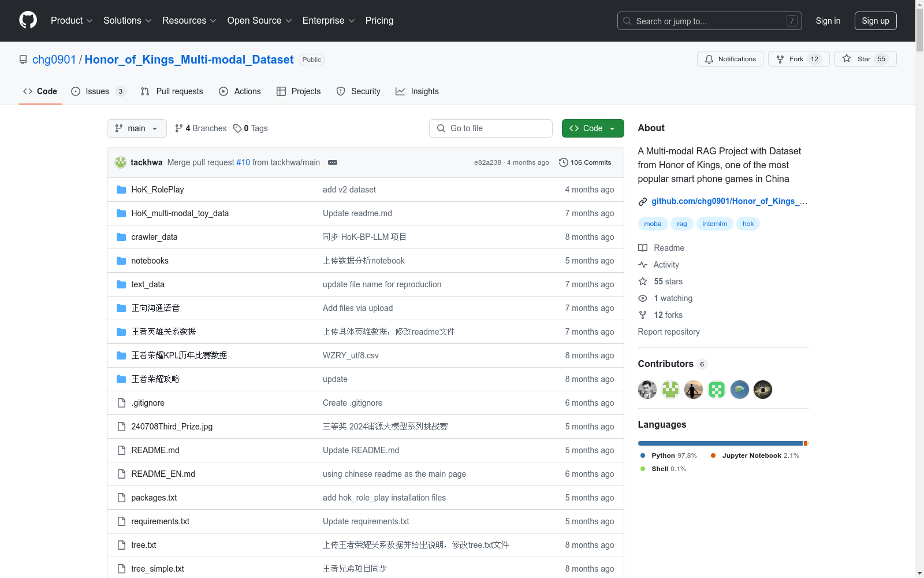Open the HoK_RolePlay folder icon
Viewport: 924px width, 578px height.
(x=121, y=190)
